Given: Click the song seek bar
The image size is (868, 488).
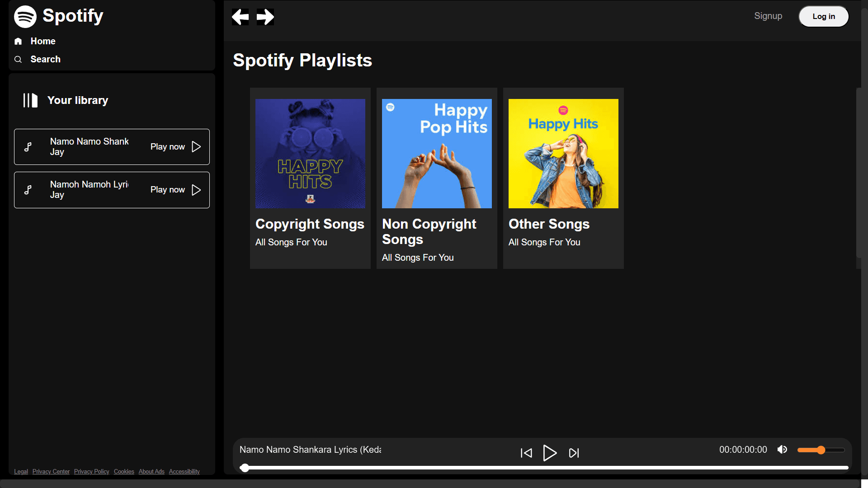Looking at the screenshot, I should click(x=544, y=468).
